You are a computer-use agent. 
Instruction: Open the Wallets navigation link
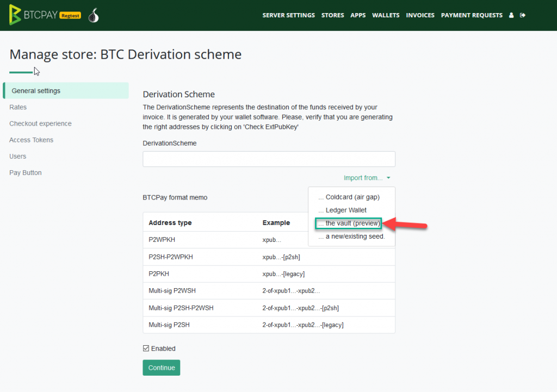(386, 15)
